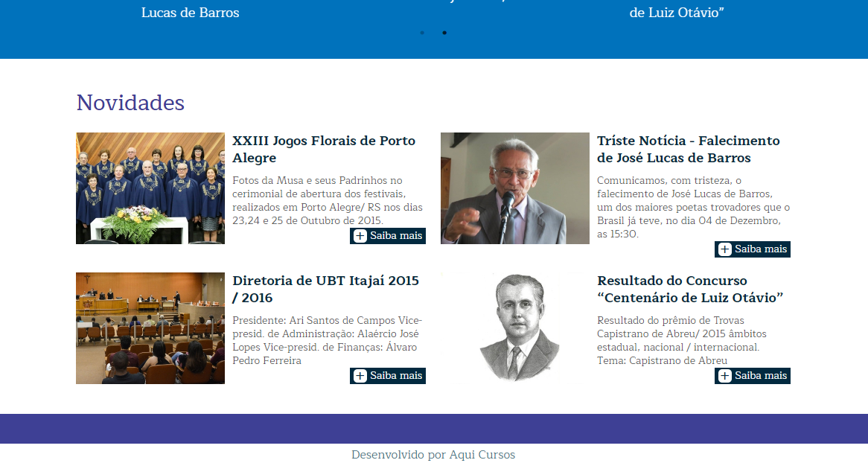Click plus icon in José Lucas Saiba mais
Image resolution: width=868 pixels, height=463 pixels.
point(725,249)
